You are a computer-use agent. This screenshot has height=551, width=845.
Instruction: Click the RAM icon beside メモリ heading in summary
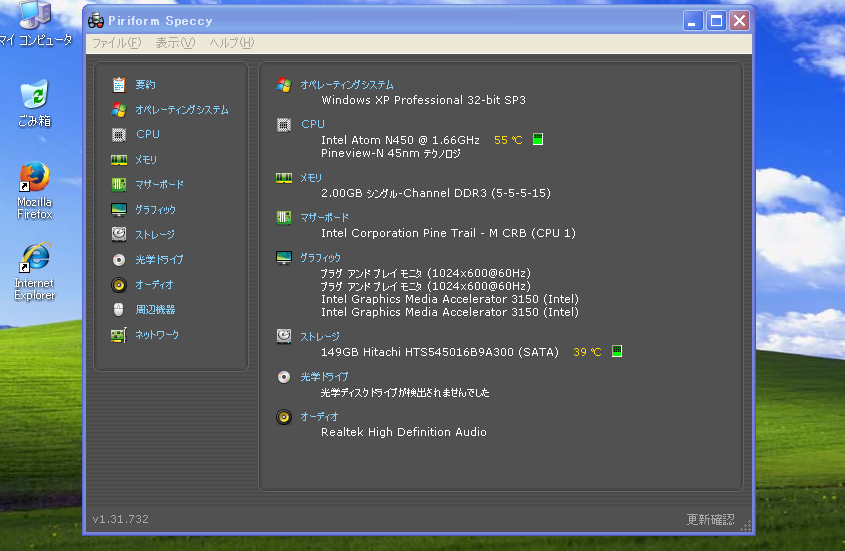point(284,178)
